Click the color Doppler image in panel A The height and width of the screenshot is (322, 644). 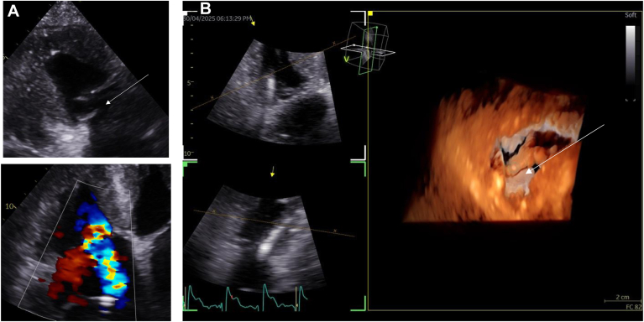(86, 242)
